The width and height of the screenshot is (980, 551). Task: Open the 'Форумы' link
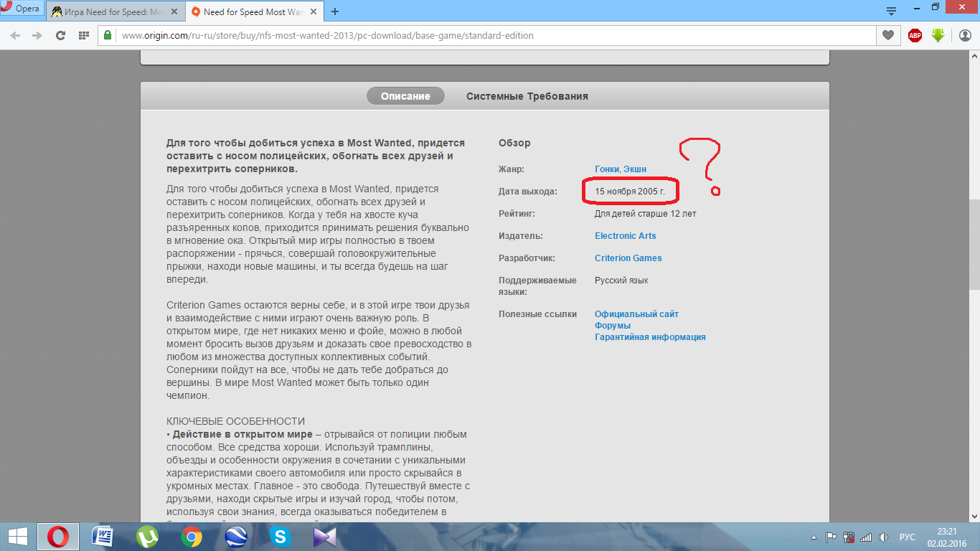point(613,326)
